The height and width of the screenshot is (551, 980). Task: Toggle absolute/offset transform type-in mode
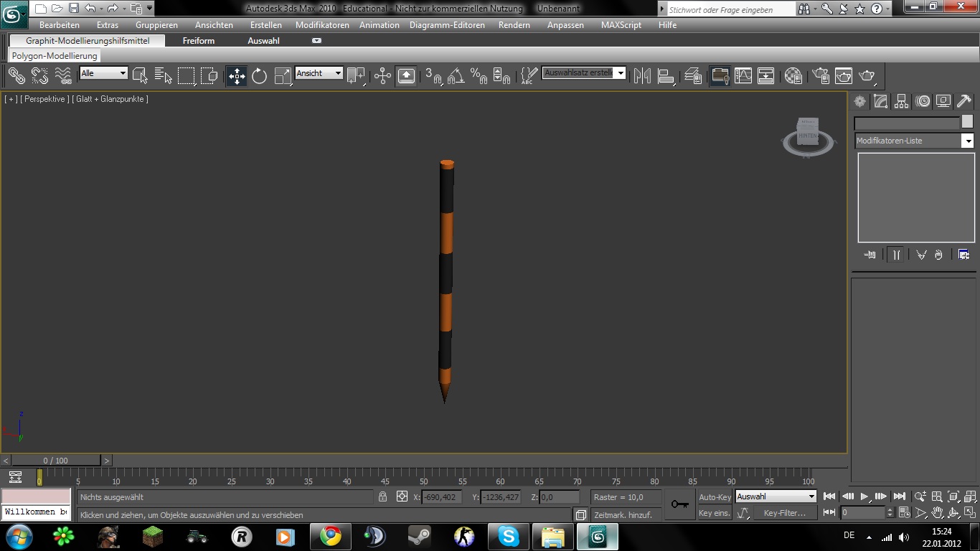(x=402, y=496)
